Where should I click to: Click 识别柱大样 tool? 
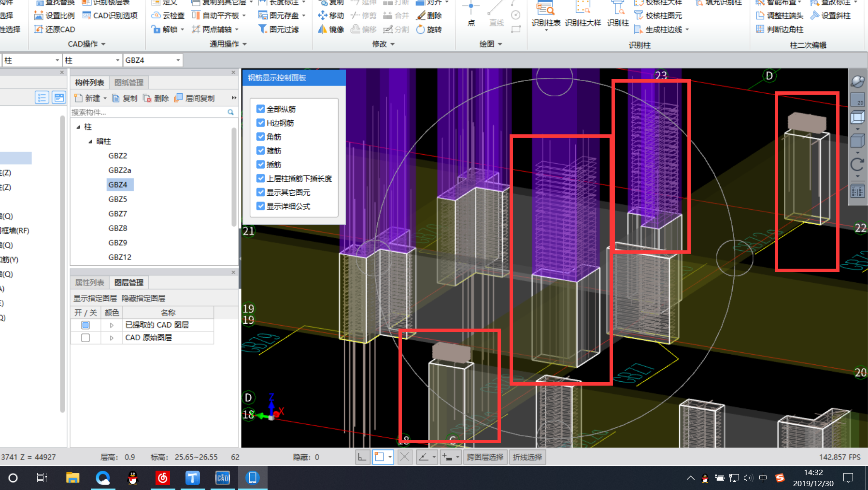click(583, 14)
